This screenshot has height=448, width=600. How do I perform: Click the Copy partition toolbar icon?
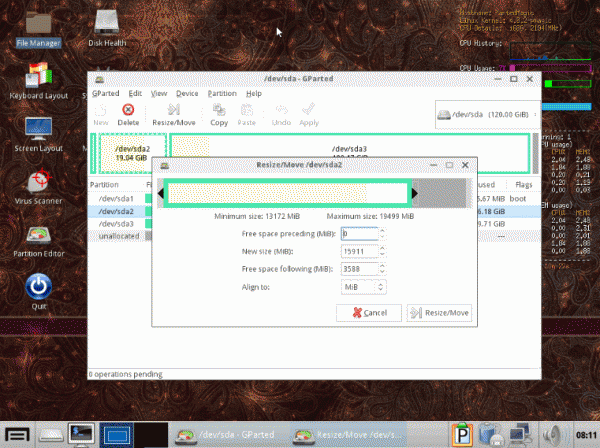(x=218, y=113)
